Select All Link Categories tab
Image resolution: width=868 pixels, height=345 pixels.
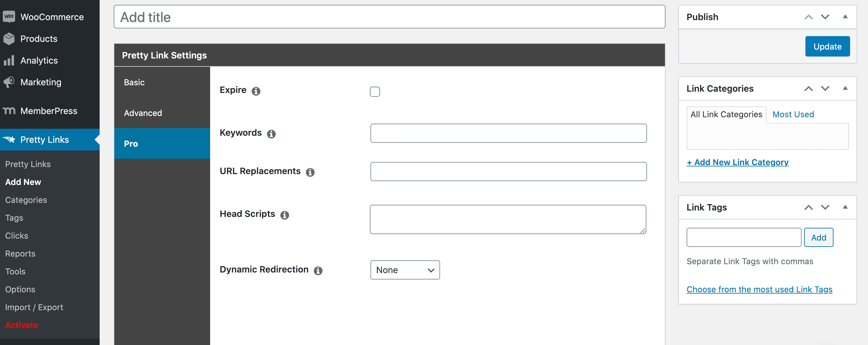click(x=726, y=115)
